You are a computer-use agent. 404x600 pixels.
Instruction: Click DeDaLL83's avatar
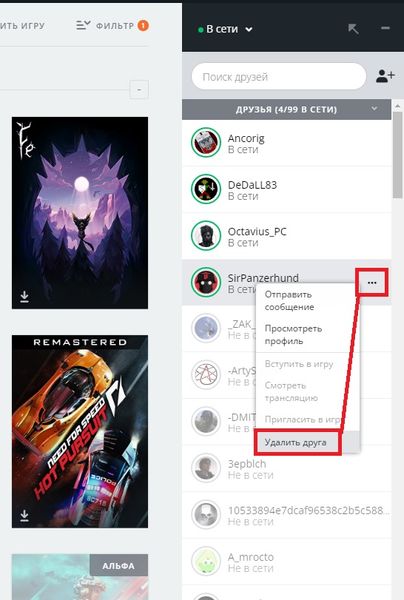click(206, 189)
